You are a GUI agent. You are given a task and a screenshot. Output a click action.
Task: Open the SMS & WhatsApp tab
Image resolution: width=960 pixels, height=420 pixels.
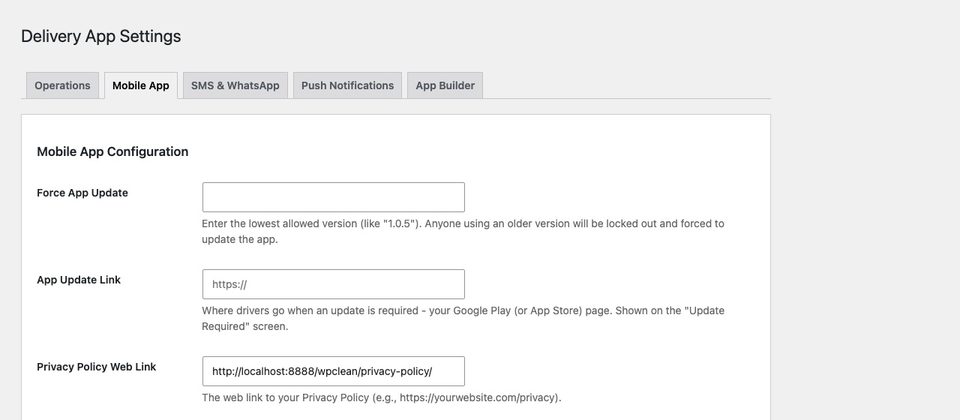[x=235, y=86]
